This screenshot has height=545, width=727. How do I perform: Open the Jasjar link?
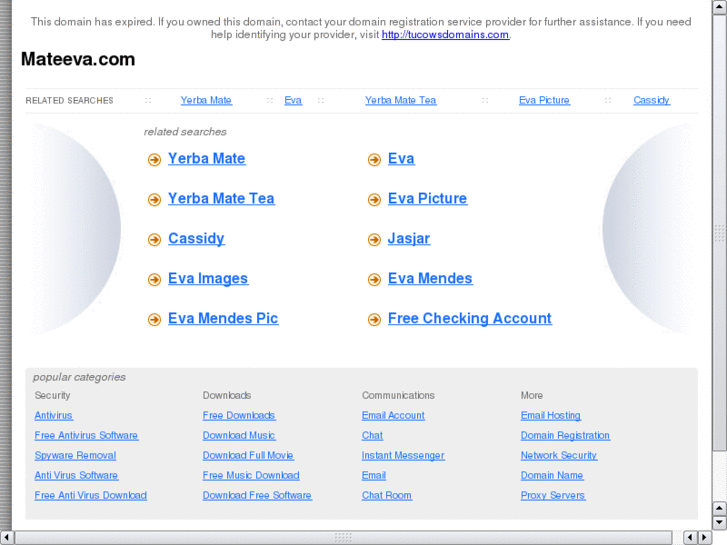409,238
